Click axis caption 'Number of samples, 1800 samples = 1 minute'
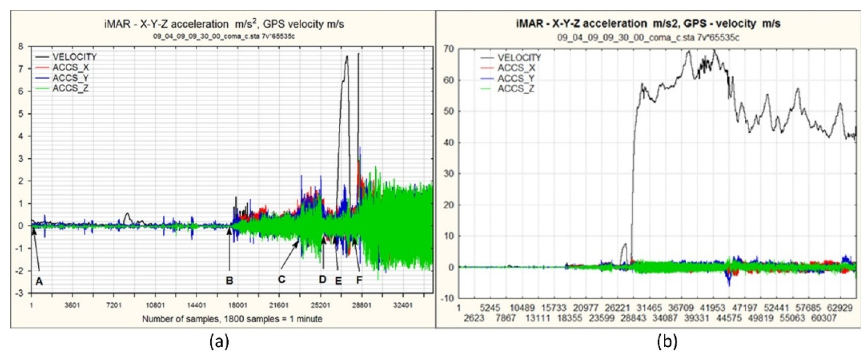868x360 pixels. coord(232,319)
